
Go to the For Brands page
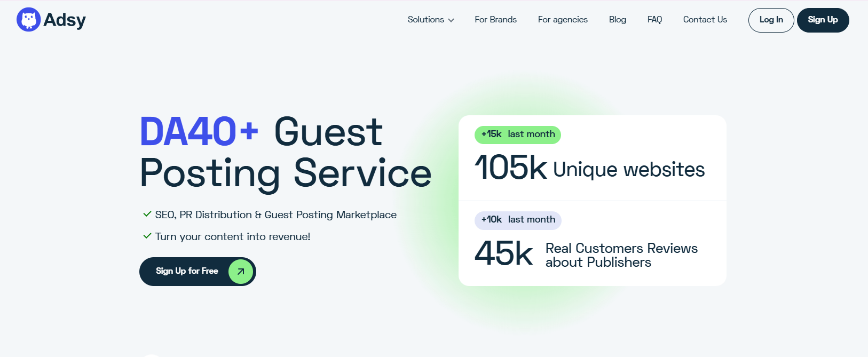click(495, 20)
